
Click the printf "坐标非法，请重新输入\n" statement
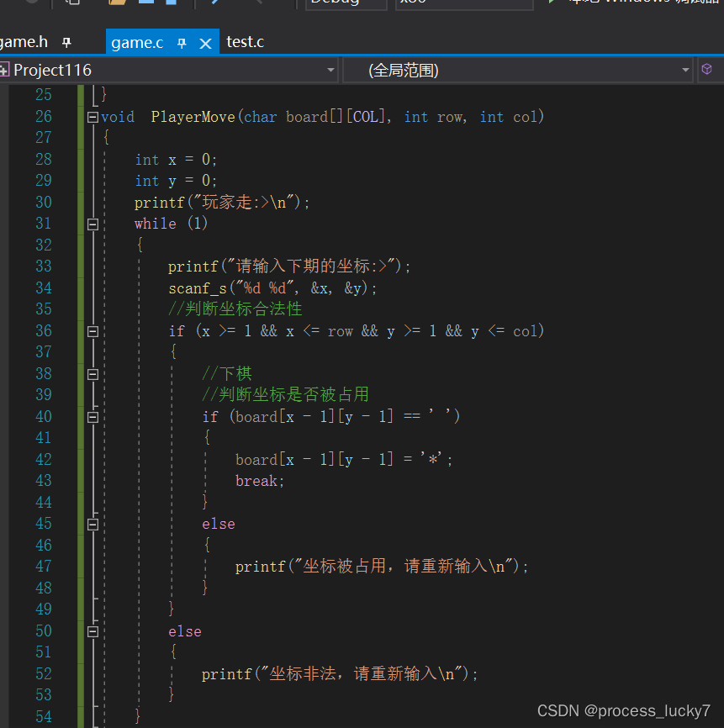click(x=340, y=673)
